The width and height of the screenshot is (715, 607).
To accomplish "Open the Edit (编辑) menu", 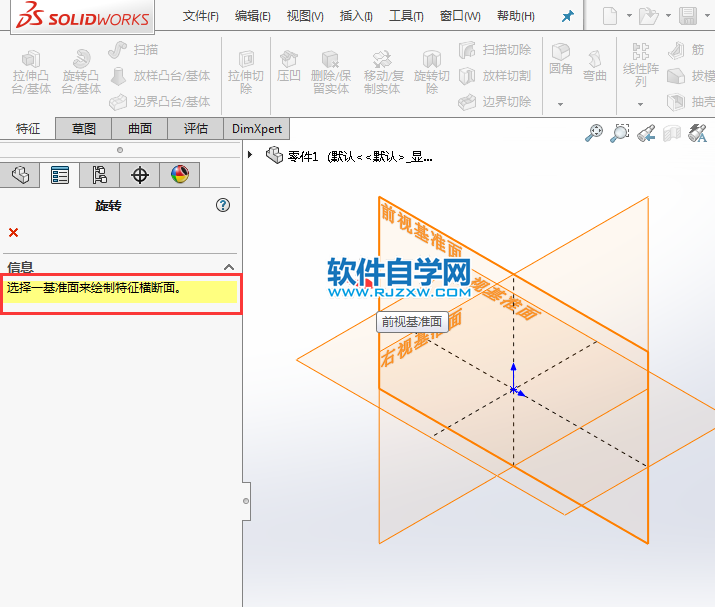I will click(253, 16).
